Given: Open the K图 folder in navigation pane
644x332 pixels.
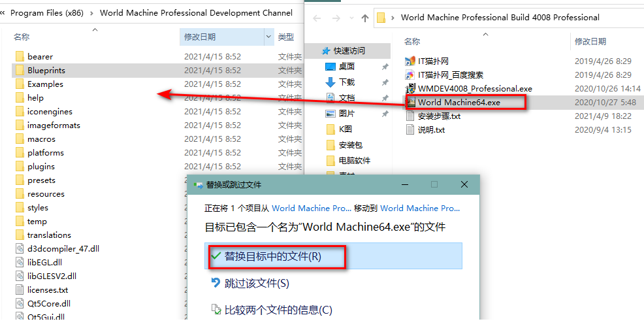Looking at the screenshot, I should click(346, 129).
